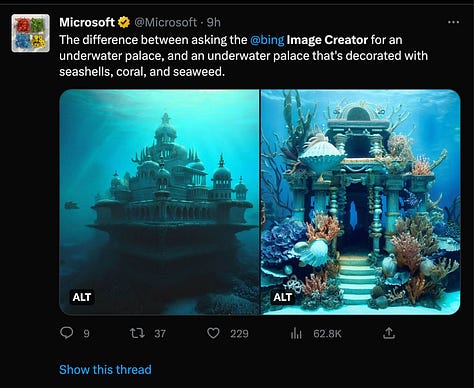Show ALT text on left palace image
474x388 pixels.
pyautogui.click(x=82, y=297)
